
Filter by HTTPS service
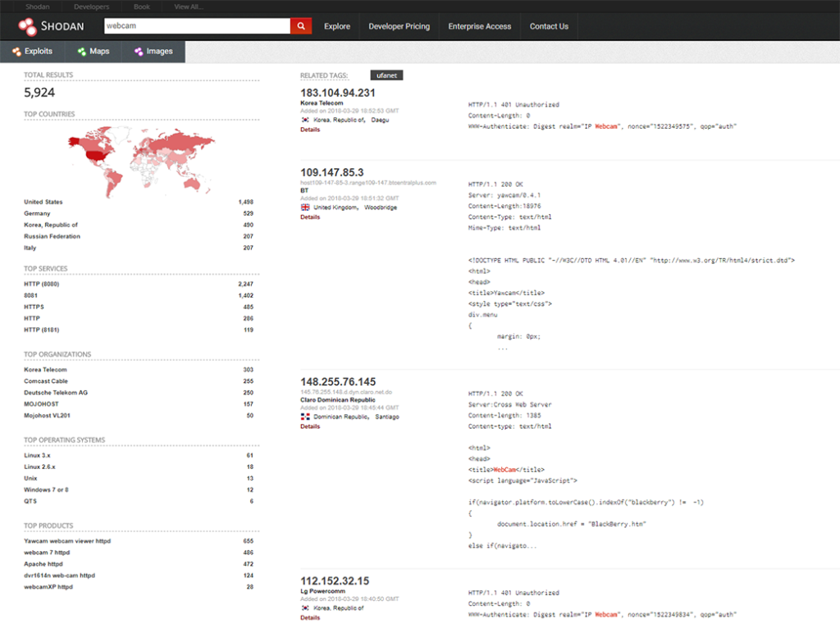(34, 307)
